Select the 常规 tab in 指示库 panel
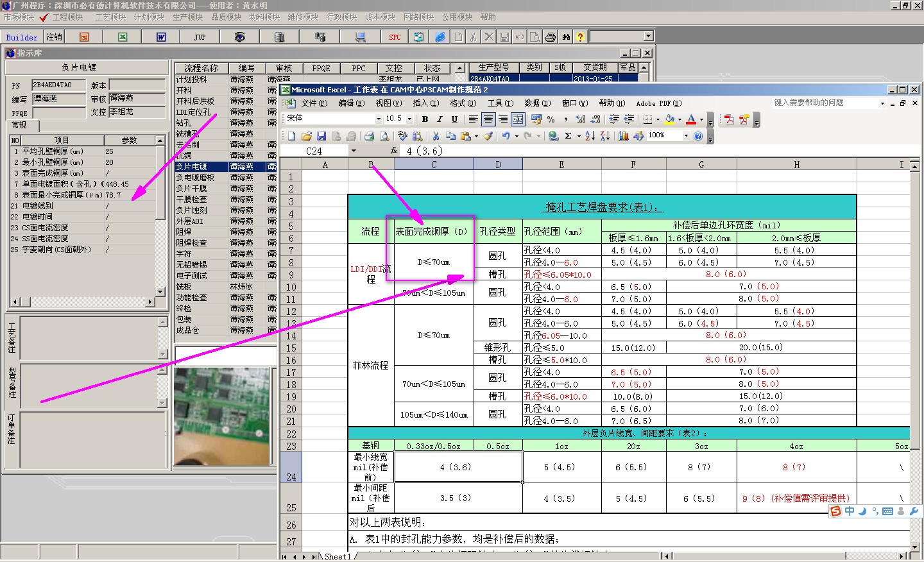Screen dimensions: 924x562 (x=19, y=125)
